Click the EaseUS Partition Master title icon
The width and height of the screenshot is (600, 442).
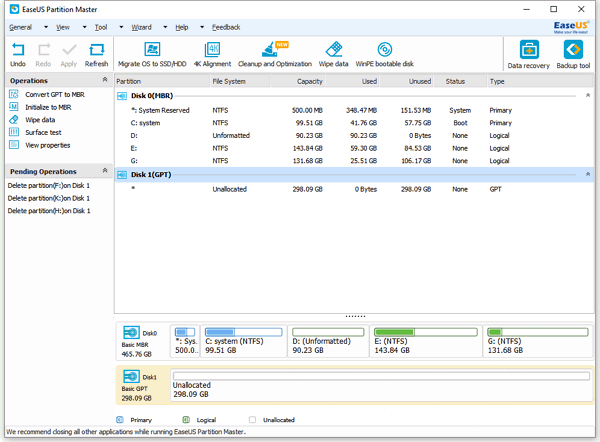tap(15, 9)
